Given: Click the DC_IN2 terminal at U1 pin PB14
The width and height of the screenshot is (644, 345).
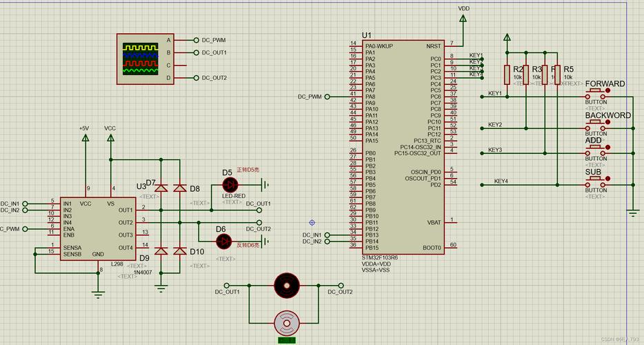Looking at the screenshot, I should (x=327, y=241).
